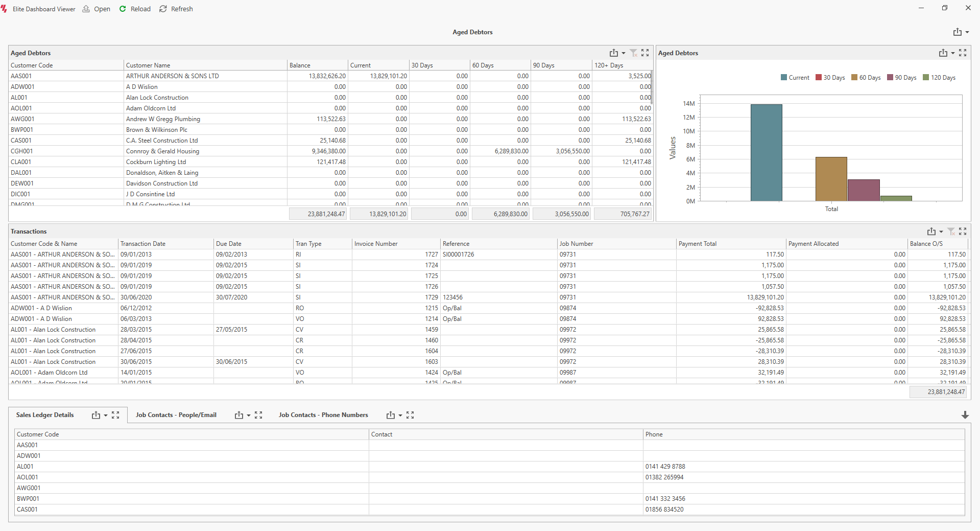Select the green 120 Days bar in the chart
Screen dimensions: 980x531
(x=896, y=198)
